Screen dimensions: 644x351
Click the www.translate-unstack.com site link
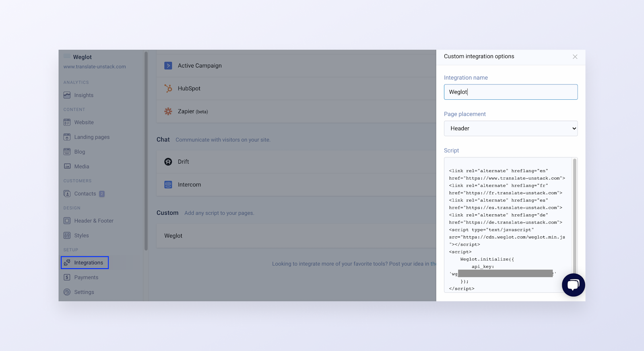[95, 67]
